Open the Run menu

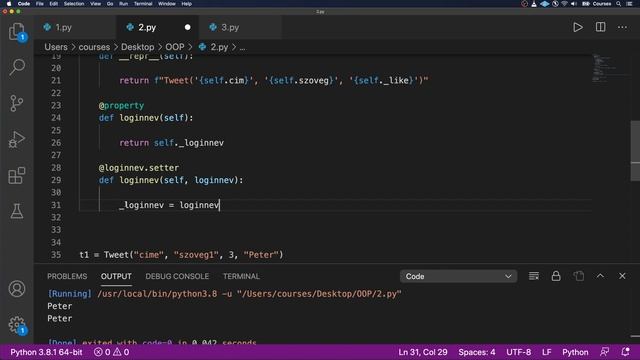[123, 4]
